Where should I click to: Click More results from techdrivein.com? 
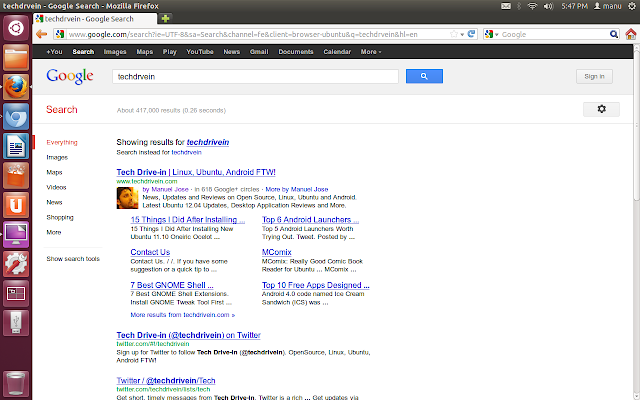182,315
